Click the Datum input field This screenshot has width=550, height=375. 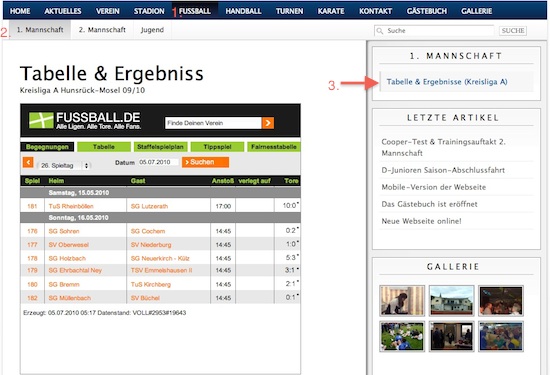[x=158, y=162]
